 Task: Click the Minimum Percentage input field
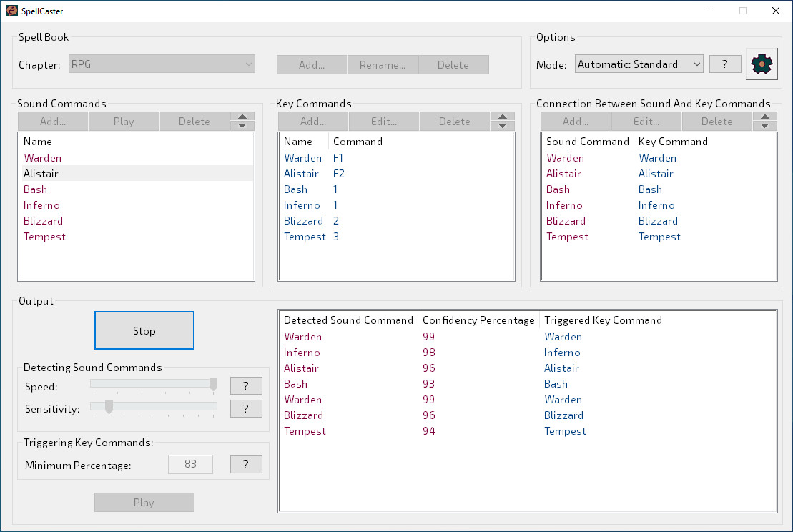point(190,465)
